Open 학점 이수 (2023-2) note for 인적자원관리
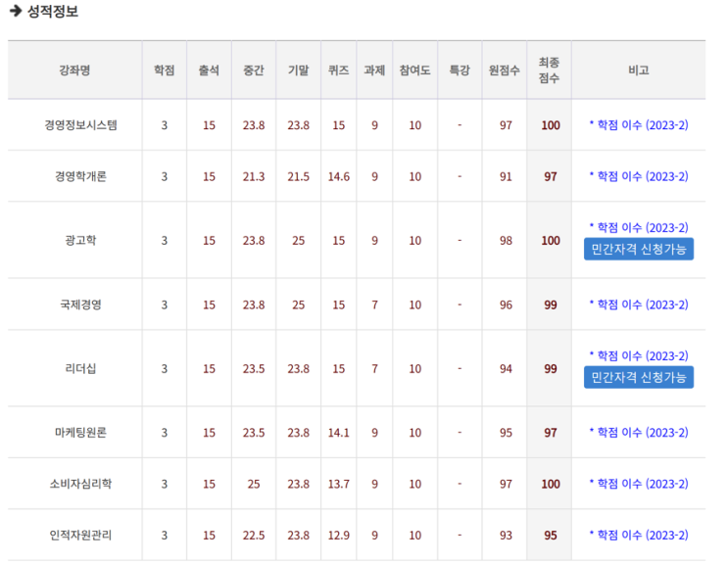This screenshot has width=728, height=563. pyautogui.click(x=639, y=535)
